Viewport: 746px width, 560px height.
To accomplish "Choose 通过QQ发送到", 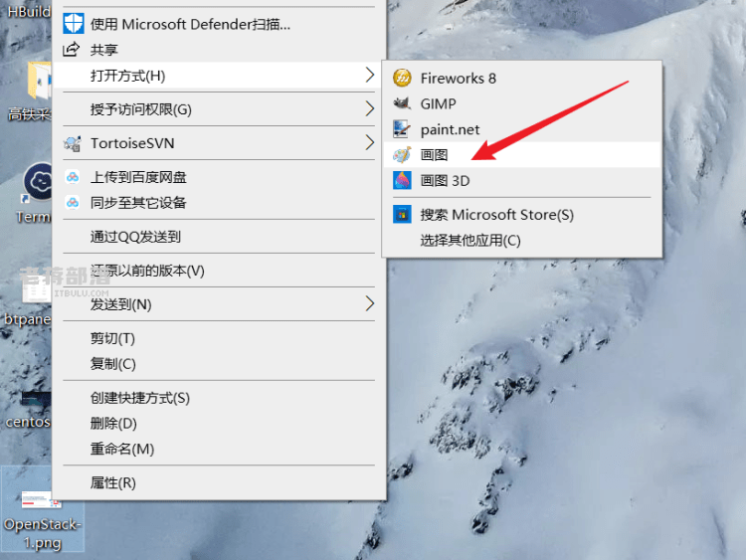I will pyautogui.click(x=219, y=237).
